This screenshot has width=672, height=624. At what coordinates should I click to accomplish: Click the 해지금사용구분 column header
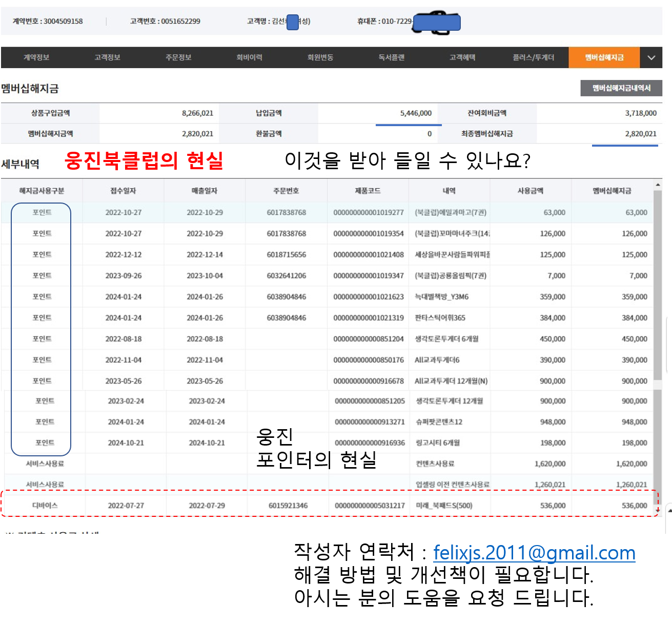click(42, 191)
